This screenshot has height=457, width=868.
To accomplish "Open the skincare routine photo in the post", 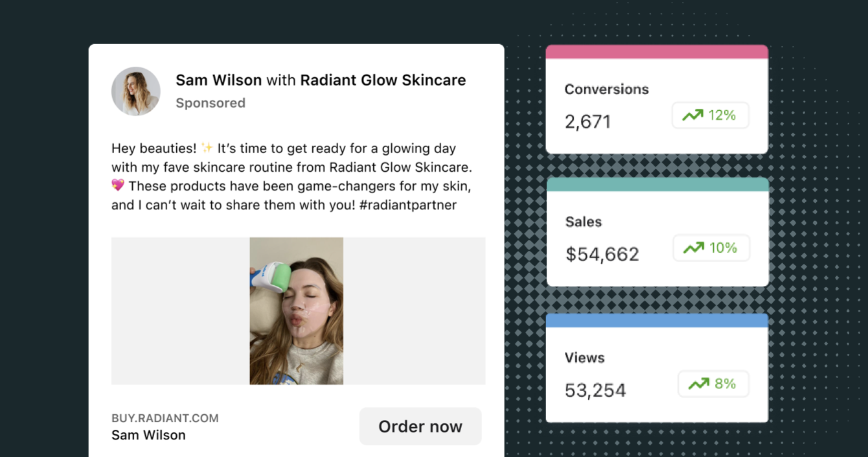I will 296,311.
